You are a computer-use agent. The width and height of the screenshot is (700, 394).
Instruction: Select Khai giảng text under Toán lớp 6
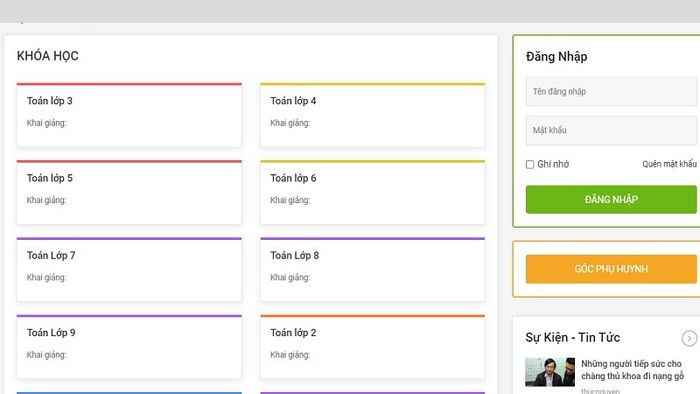point(290,200)
